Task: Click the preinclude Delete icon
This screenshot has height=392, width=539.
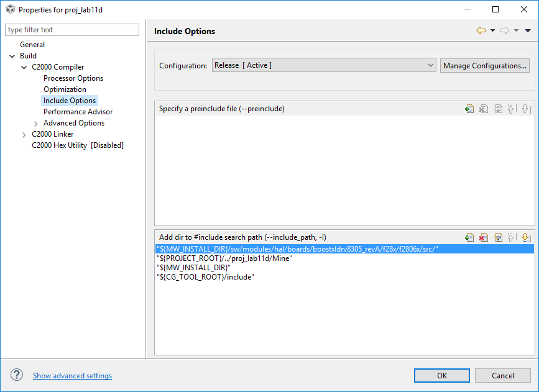Action: tap(484, 109)
